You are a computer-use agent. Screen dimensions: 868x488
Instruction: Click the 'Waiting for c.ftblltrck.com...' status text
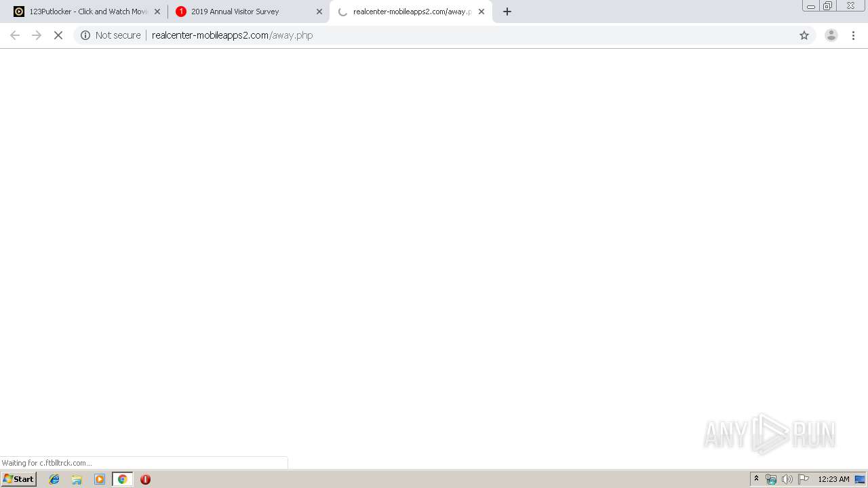pyautogui.click(x=47, y=463)
